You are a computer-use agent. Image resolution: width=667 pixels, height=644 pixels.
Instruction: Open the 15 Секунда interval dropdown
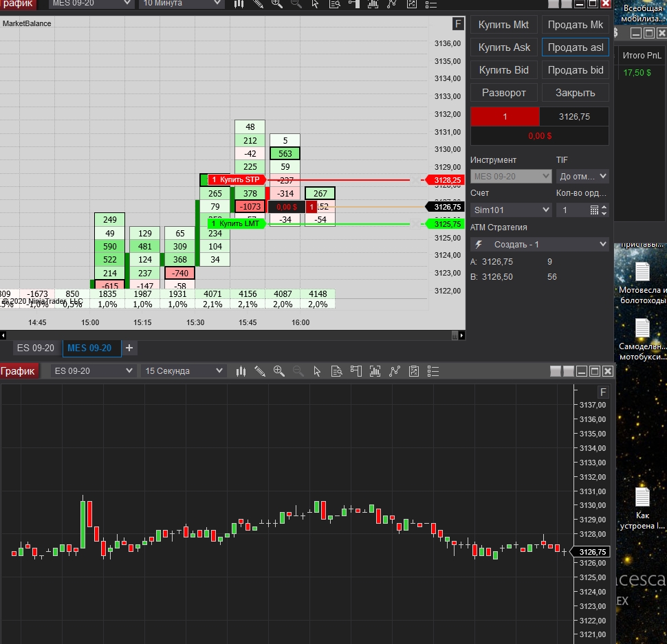(183, 371)
